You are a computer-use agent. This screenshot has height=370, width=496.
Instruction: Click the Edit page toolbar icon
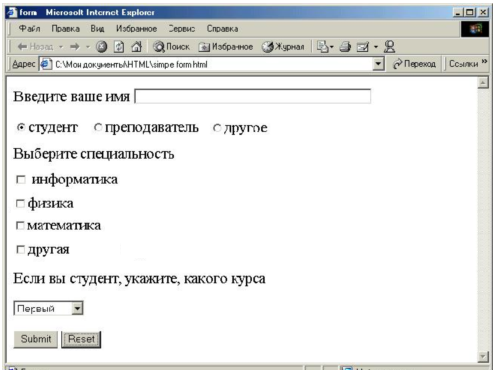[362, 47]
